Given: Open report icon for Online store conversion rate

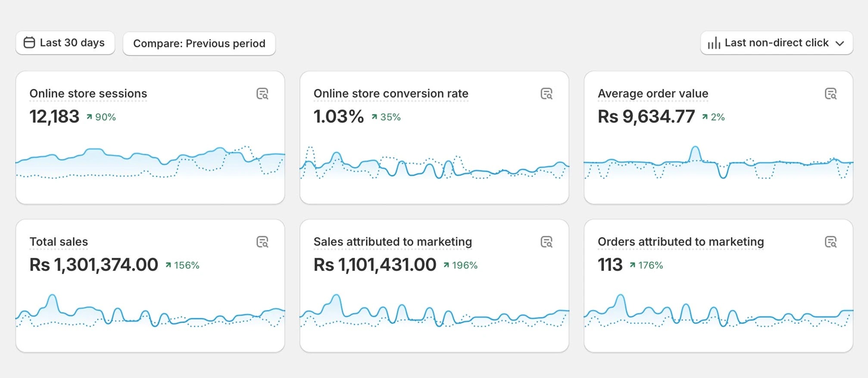Looking at the screenshot, I should (546, 94).
